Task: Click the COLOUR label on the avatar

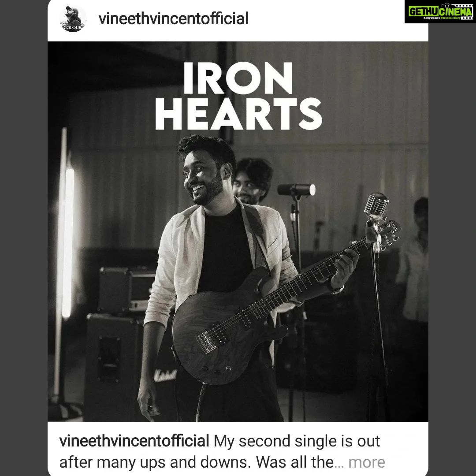Action: [73, 27]
